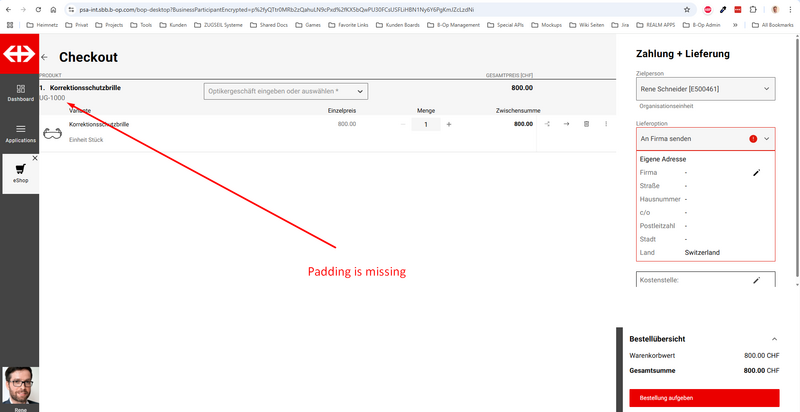Click the back arrow beside Checkout

[45, 59]
